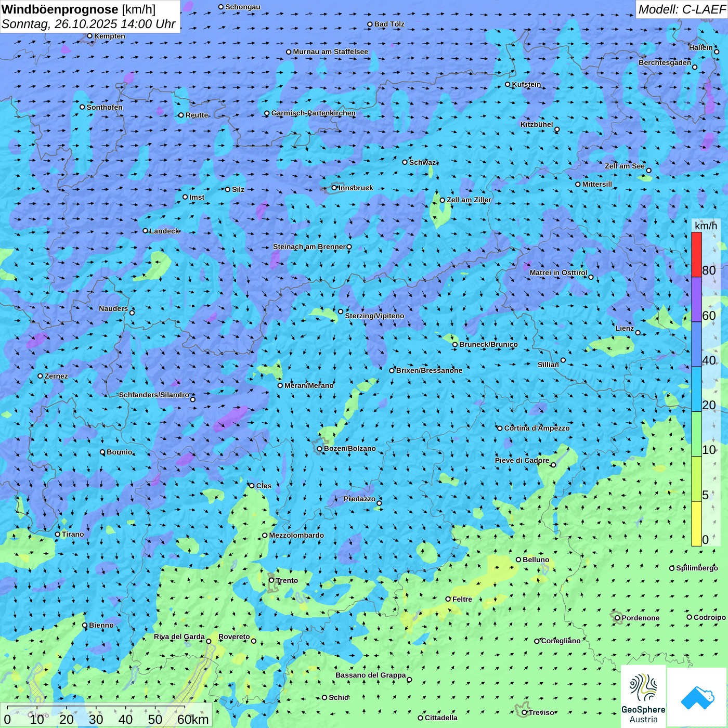Image resolution: width=728 pixels, height=728 pixels.
Task: Select the Landeck map marker circle
Action: pos(146,231)
